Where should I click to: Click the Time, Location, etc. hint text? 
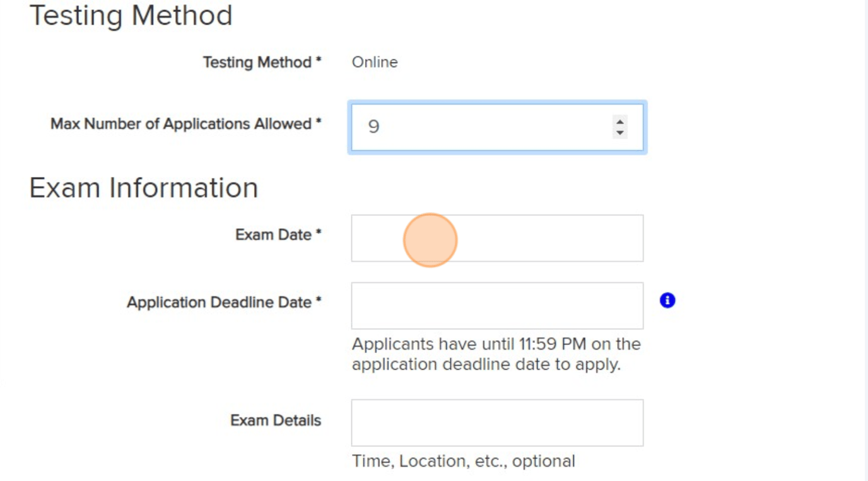[462, 461]
